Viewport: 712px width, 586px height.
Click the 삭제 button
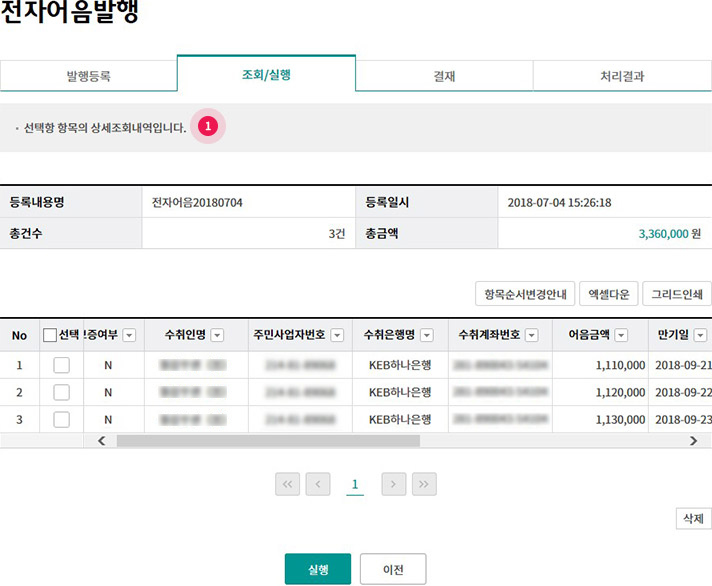(x=692, y=519)
